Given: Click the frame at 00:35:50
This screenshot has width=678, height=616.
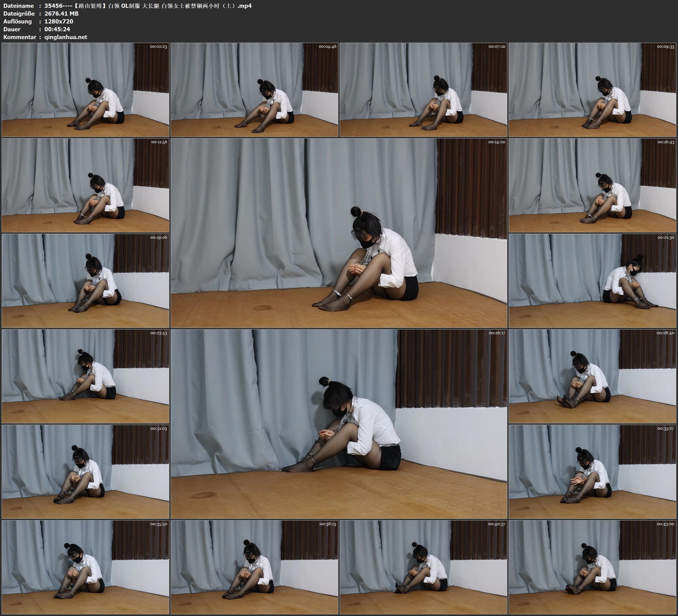Looking at the screenshot, I should [85, 567].
